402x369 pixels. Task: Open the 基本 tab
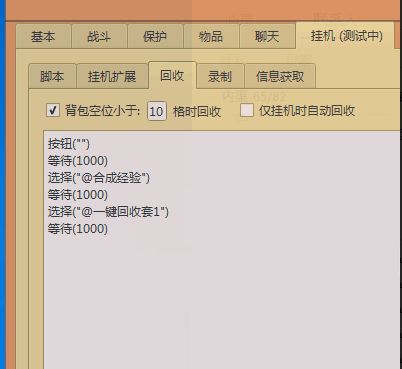[43, 36]
